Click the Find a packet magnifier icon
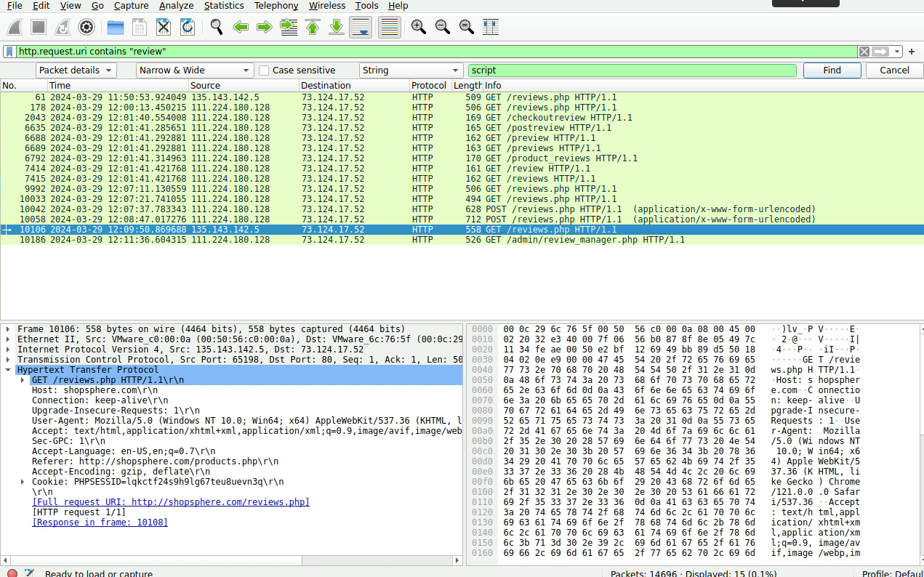The height and width of the screenshot is (577, 924). click(x=217, y=28)
